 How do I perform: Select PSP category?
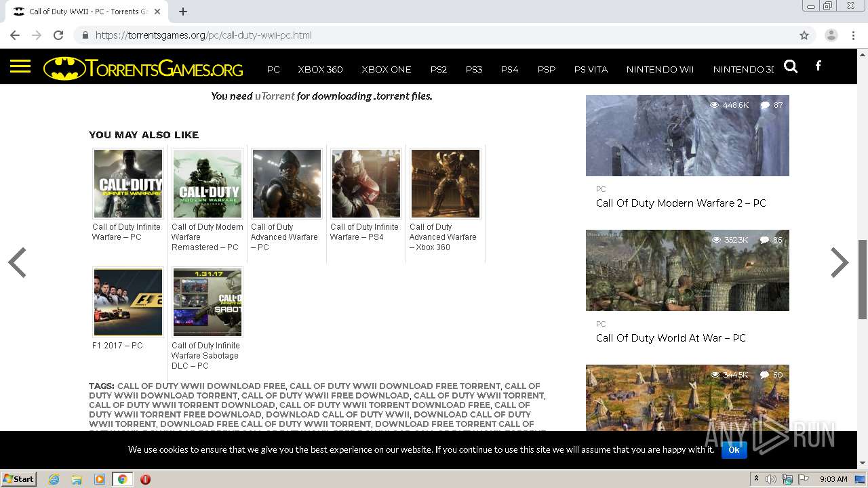(x=547, y=69)
